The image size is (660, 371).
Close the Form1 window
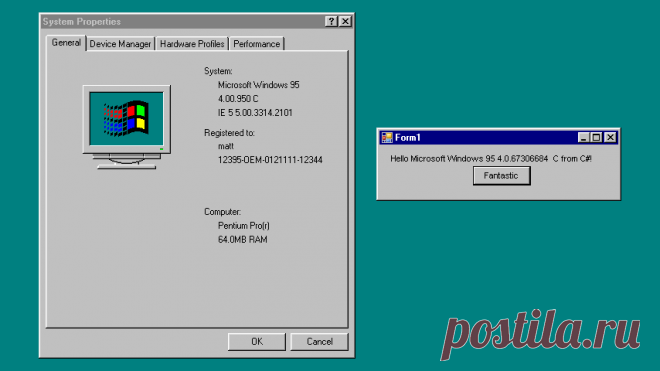click(x=610, y=138)
